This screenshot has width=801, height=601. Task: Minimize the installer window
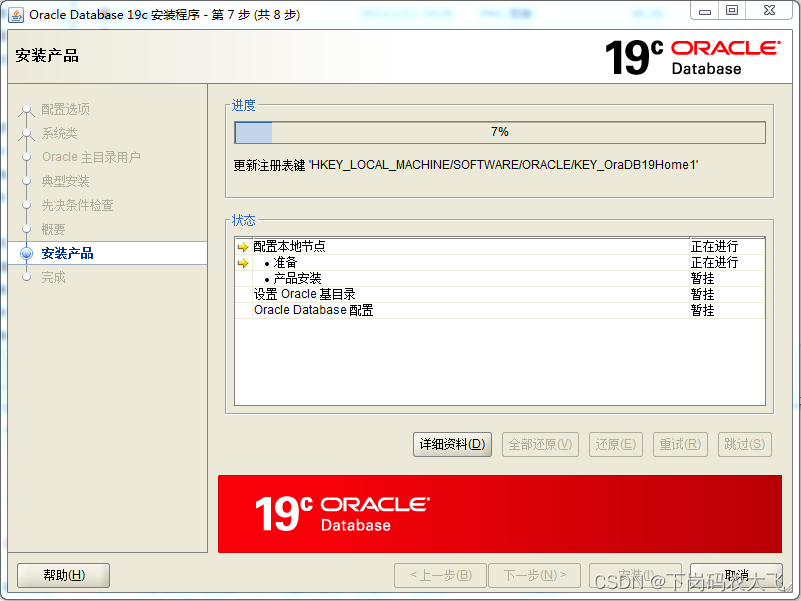(705, 10)
